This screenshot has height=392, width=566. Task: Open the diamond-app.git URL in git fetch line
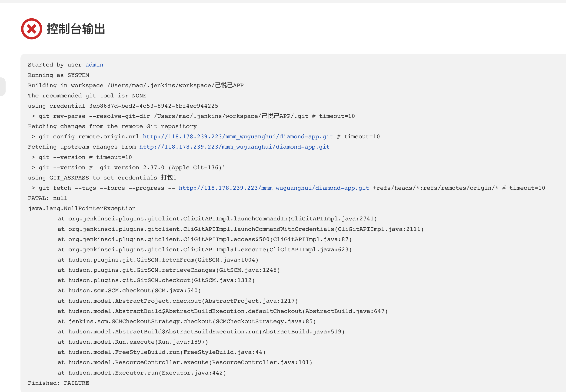pos(274,188)
